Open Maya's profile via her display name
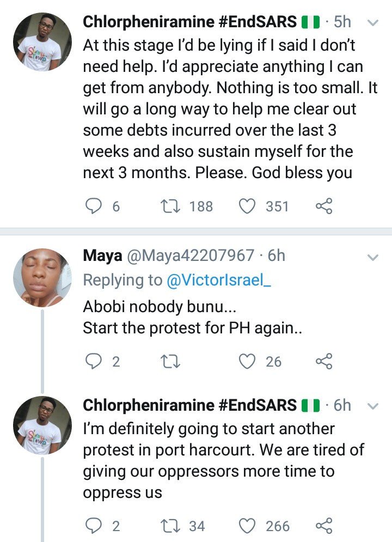 (102, 256)
